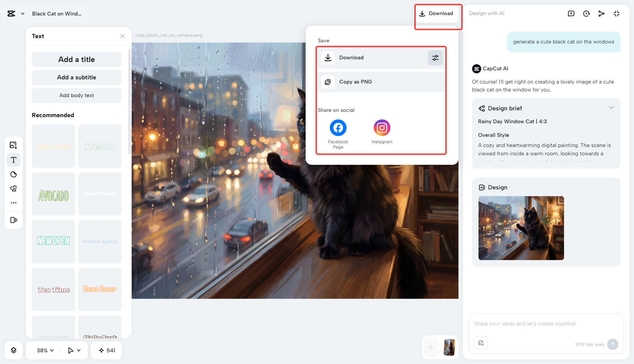The image size is (634, 364).
Task: Click the project name Black Cat on Wind...
Action: pos(57,14)
